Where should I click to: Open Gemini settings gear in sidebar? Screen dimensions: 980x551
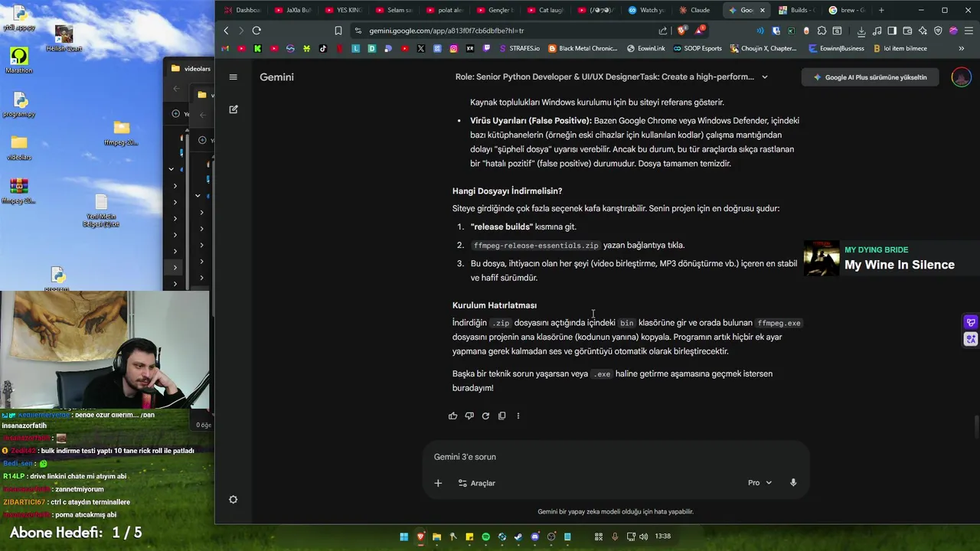[x=234, y=500]
